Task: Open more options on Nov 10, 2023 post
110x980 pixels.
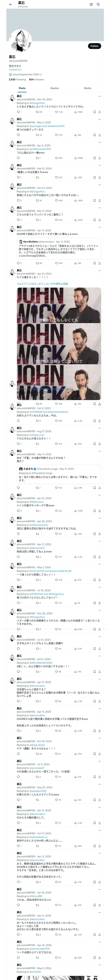Action: click(99, 96)
